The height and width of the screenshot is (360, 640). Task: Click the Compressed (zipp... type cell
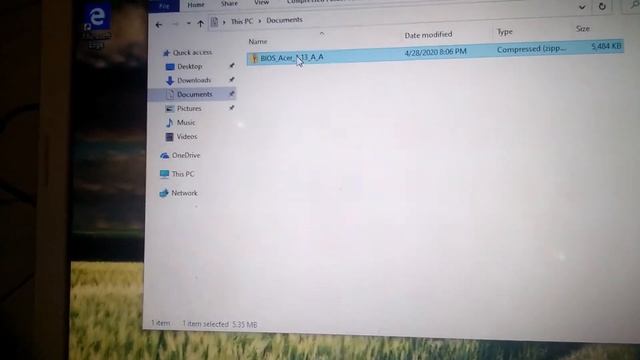[531, 49]
